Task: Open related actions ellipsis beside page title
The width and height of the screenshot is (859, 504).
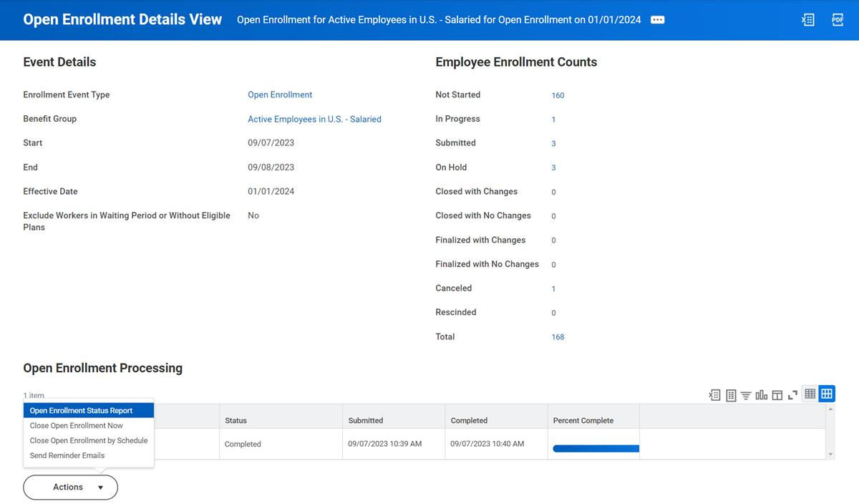Action: tap(658, 20)
